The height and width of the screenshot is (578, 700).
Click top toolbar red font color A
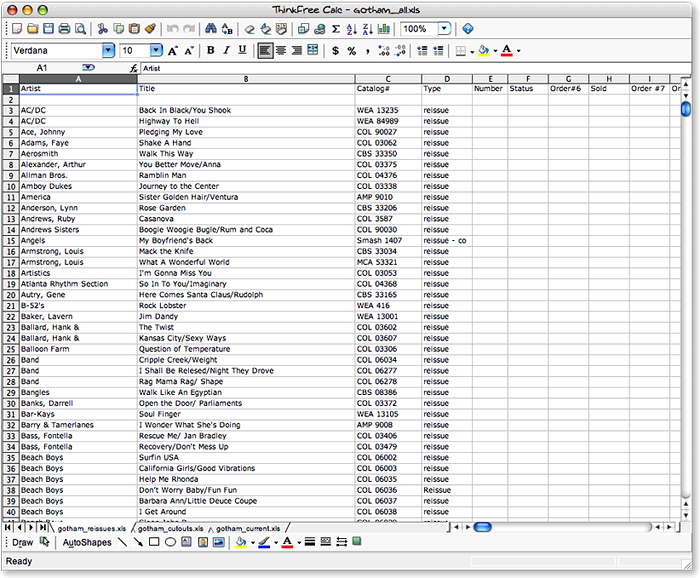(x=507, y=50)
